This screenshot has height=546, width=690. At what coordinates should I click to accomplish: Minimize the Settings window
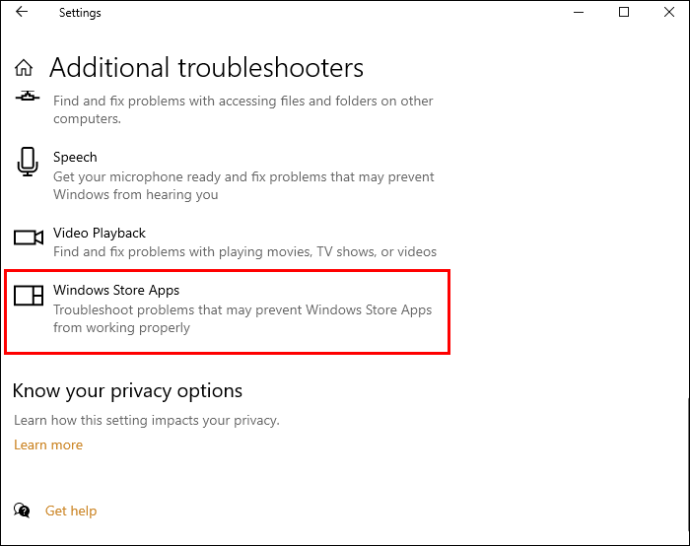pos(578,13)
